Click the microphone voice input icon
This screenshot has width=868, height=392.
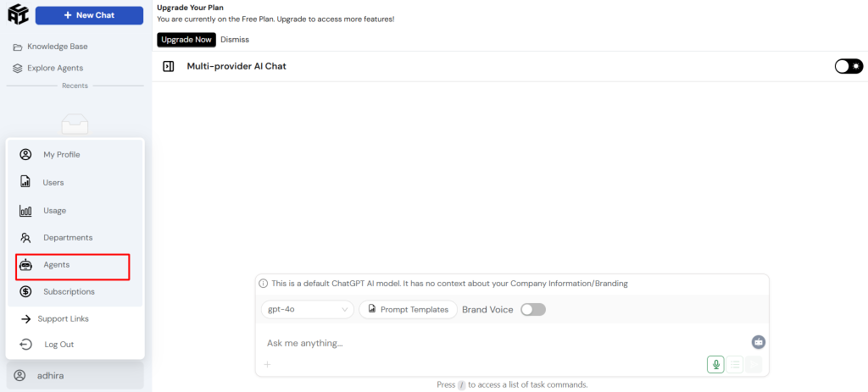715,364
